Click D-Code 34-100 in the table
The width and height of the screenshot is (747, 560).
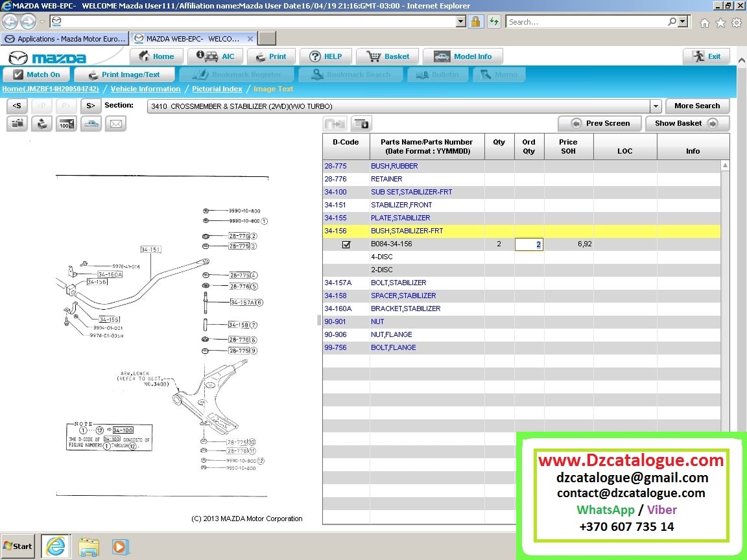[x=335, y=192]
